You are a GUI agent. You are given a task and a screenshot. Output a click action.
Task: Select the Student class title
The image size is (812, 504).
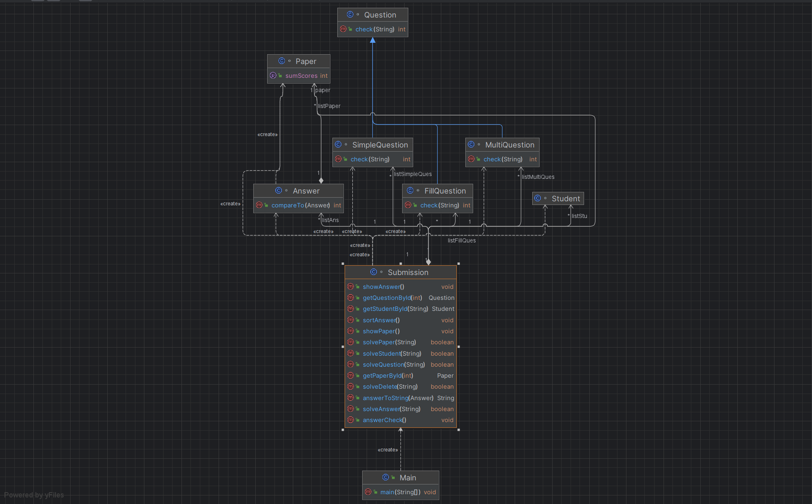tap(566, 199)
